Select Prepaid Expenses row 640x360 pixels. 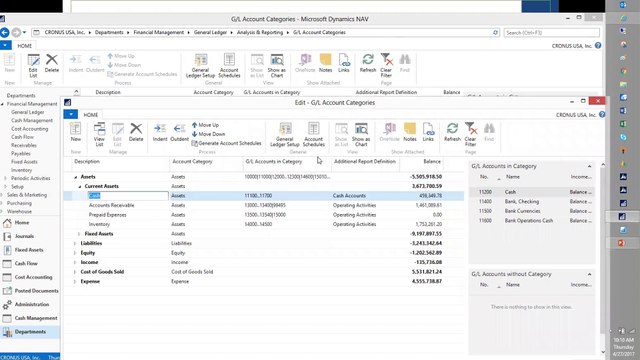[264, 215]
